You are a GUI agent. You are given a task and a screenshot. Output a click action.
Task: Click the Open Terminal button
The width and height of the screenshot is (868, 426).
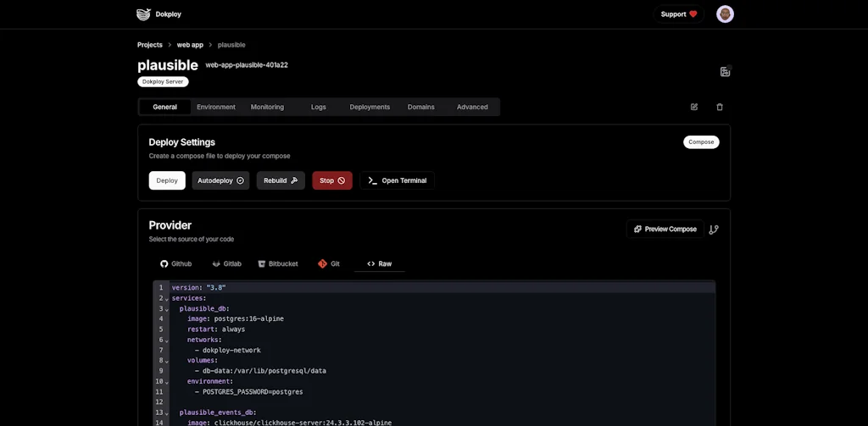pos(397,180)
